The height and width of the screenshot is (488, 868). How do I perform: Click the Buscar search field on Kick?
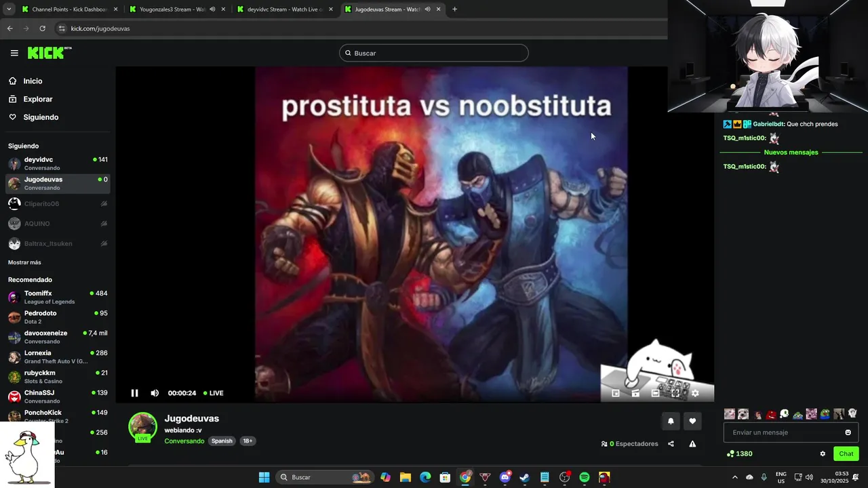[434, 53]
